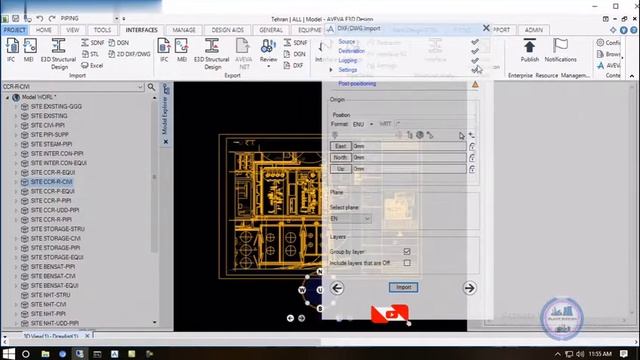Click the Redo arrow in title bar
The width and height of the screenshot is (640, 360).
coord(52,18)
